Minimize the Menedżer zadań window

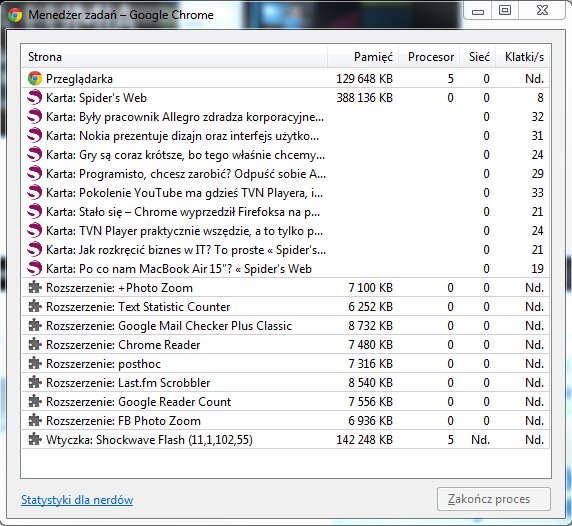point(478,11)
